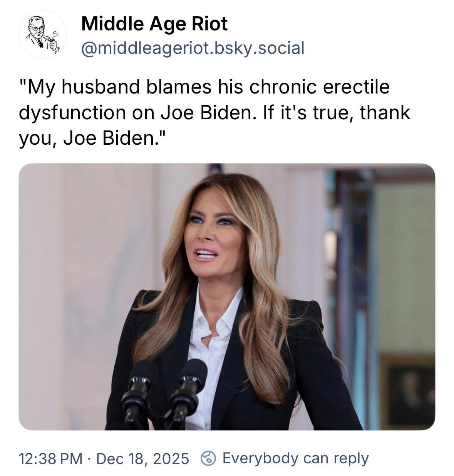Click the word "husband" in the post text
Viewport: 454px width, 476px height.
pyautogui.click(x=101, y=87)
